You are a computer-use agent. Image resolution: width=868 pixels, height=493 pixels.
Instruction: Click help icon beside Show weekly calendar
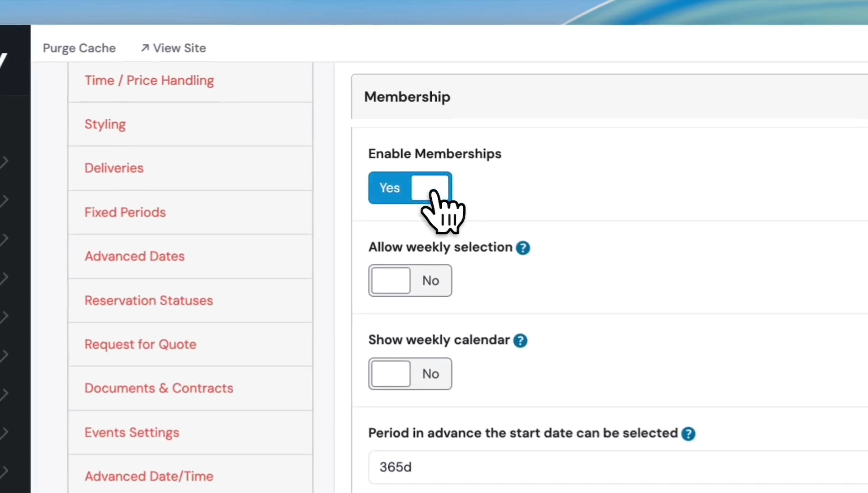520,341
